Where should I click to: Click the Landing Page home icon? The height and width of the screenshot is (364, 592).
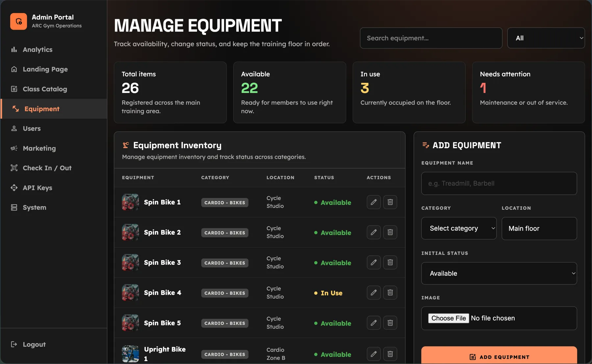click(14, 69)
